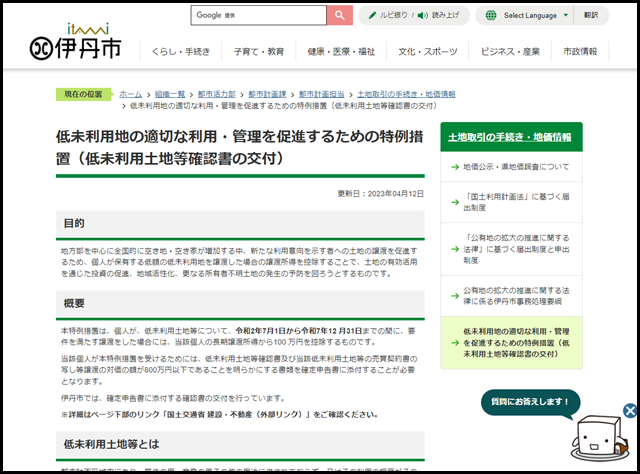640x474 pixels.
Task: Open the ビジネス・産業 menu
Action: [510, 51]
